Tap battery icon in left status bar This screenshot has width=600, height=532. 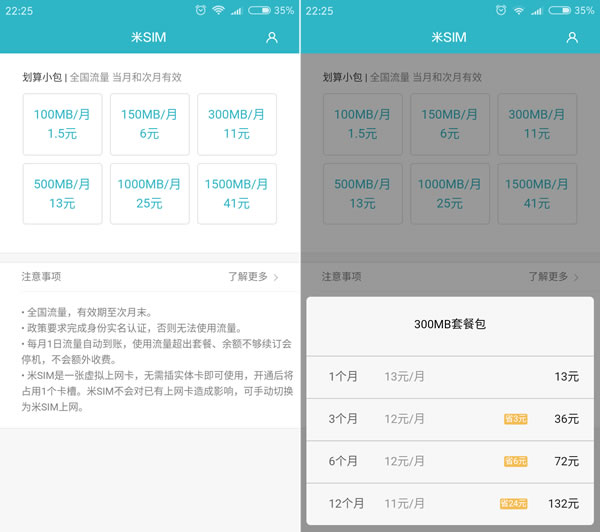[x=259, y=10]
